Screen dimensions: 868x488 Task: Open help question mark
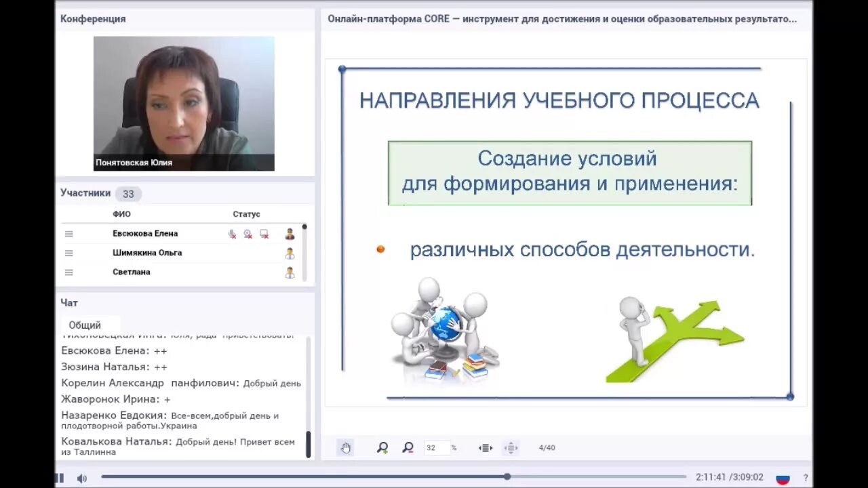tap(806, 478)
